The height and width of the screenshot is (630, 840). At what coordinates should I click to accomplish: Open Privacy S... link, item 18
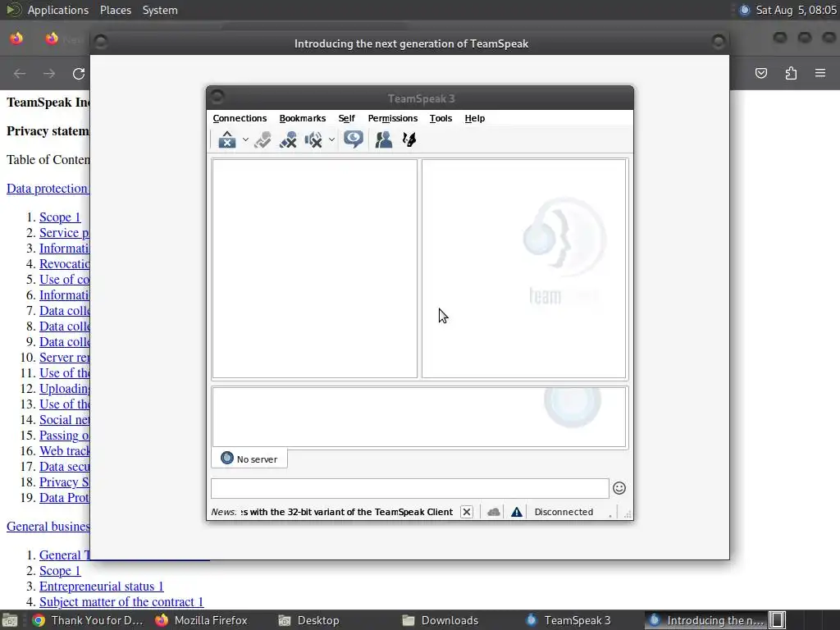tap(64, 482)
